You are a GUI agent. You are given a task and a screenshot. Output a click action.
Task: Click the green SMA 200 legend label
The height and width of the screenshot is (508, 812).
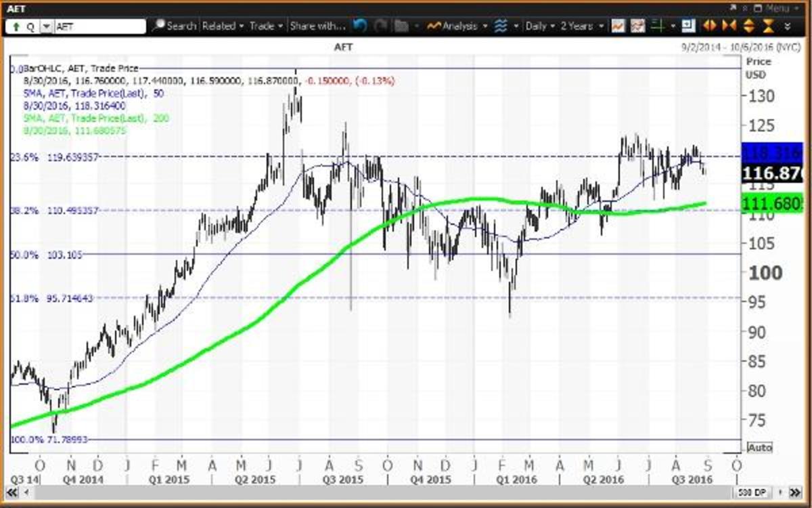96,118
